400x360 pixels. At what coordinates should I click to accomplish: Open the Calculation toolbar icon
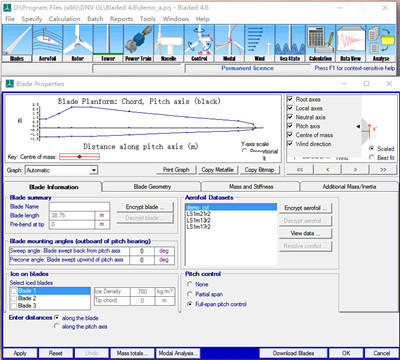(320, 44)
